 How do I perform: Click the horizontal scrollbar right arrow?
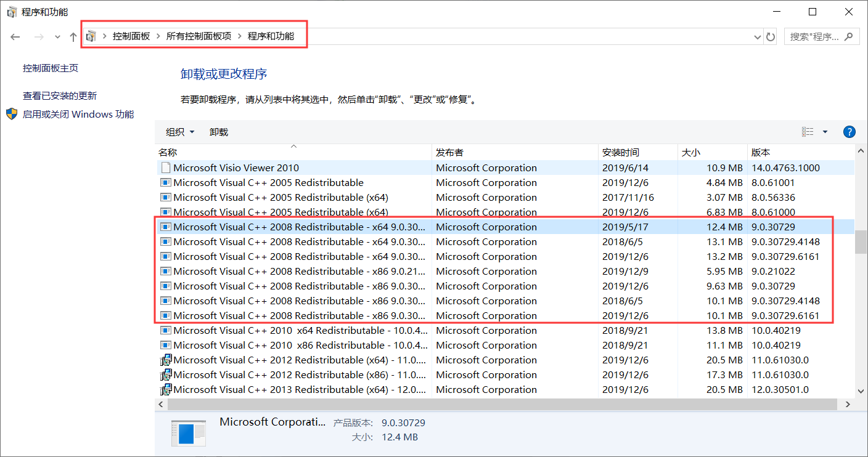point(848,404)
